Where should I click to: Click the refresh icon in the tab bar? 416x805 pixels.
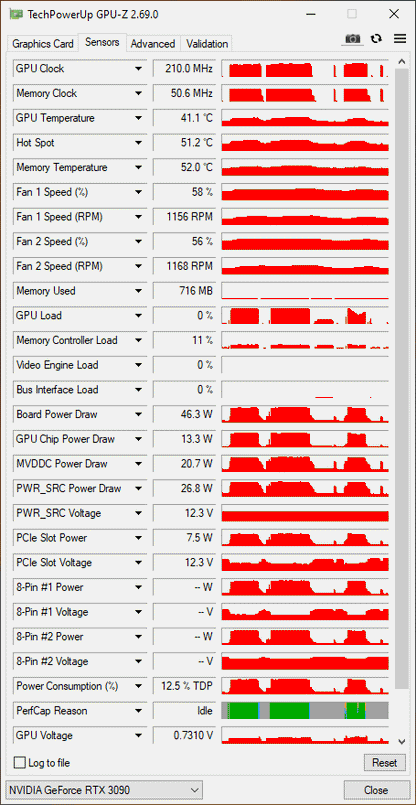coord(377,39)
